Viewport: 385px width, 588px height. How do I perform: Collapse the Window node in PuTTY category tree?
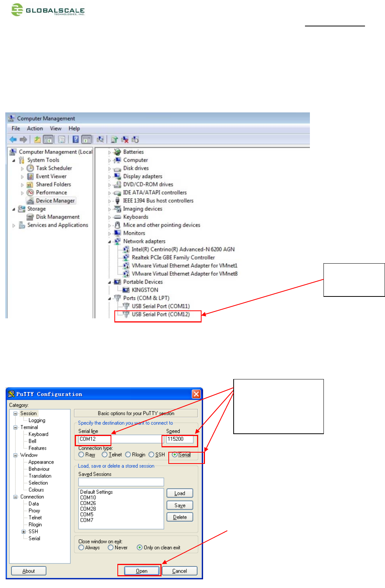(x=15, y=455)
